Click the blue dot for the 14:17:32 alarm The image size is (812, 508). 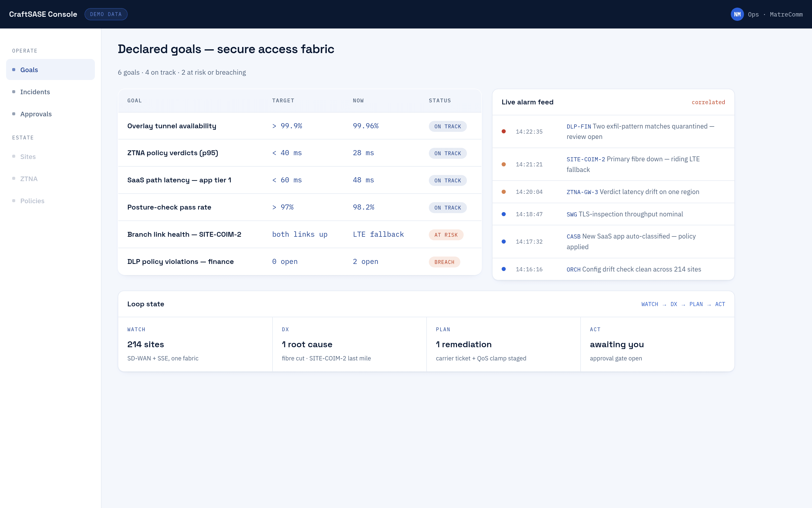coord(504,242)
